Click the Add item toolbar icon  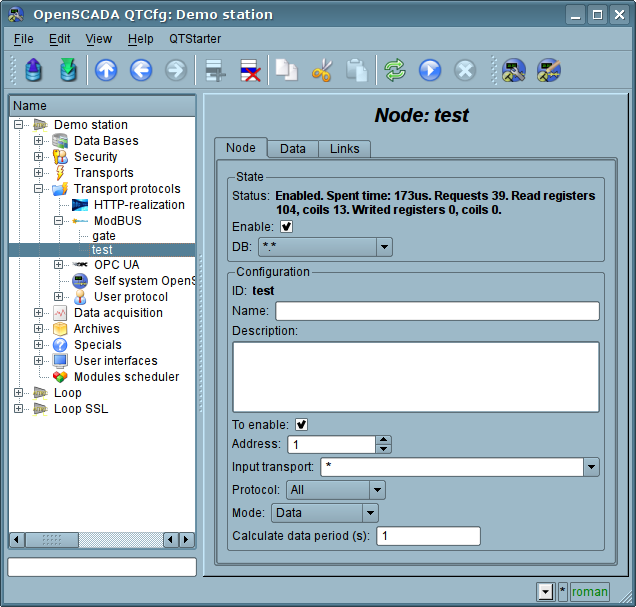213,70
